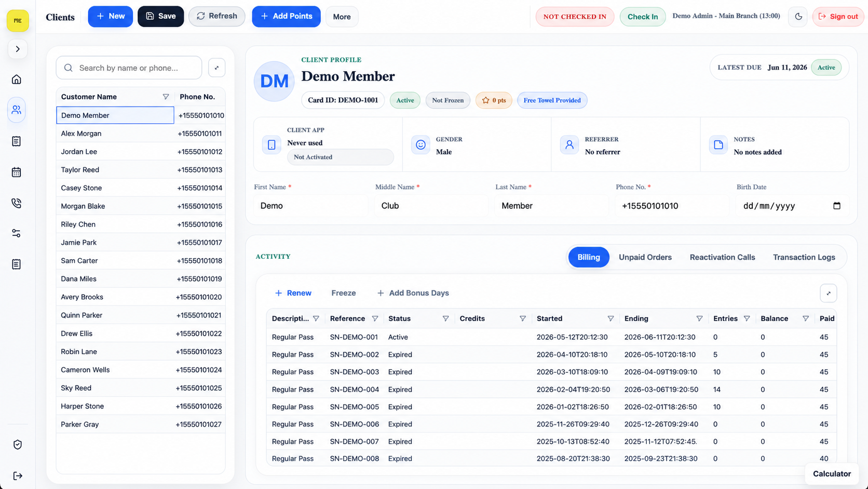The width and height of the screenshot is (868, 489).
Task: Click the Last Name field
Action: point(551,206)
